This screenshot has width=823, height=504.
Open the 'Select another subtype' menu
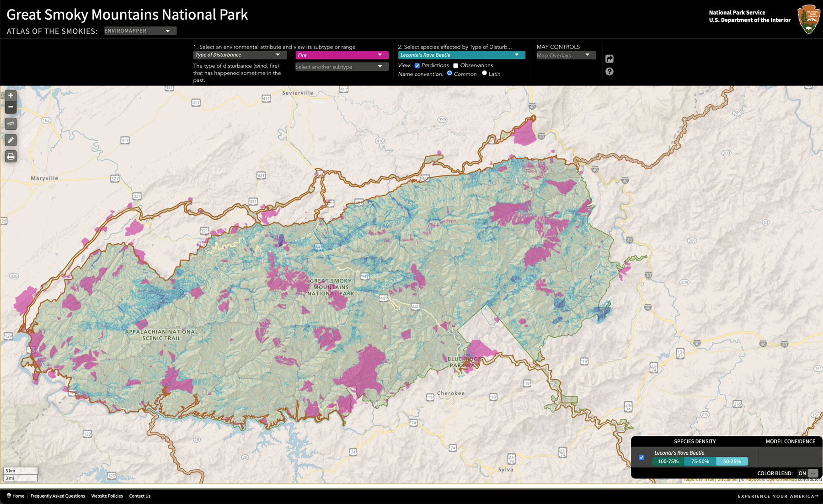coord(342,67)
